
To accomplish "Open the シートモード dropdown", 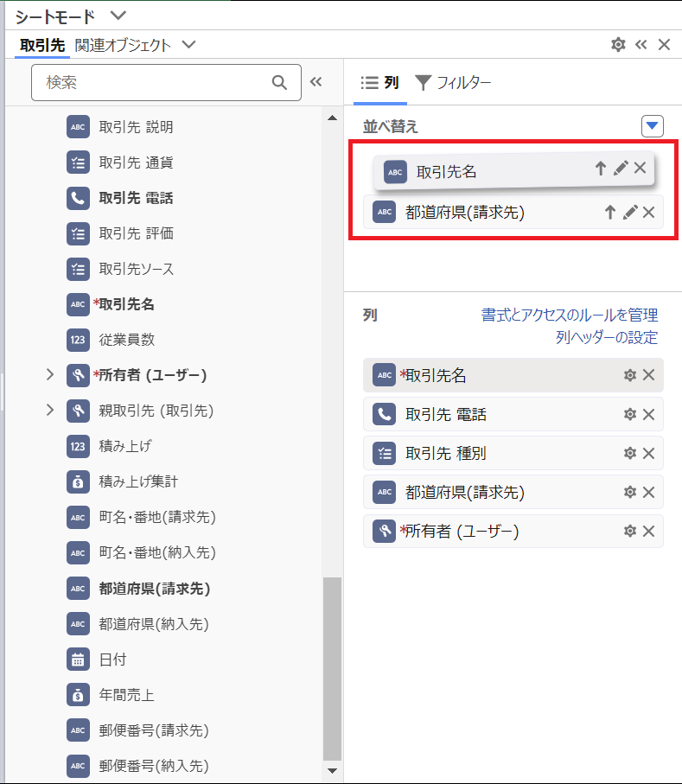I will 118,16.
